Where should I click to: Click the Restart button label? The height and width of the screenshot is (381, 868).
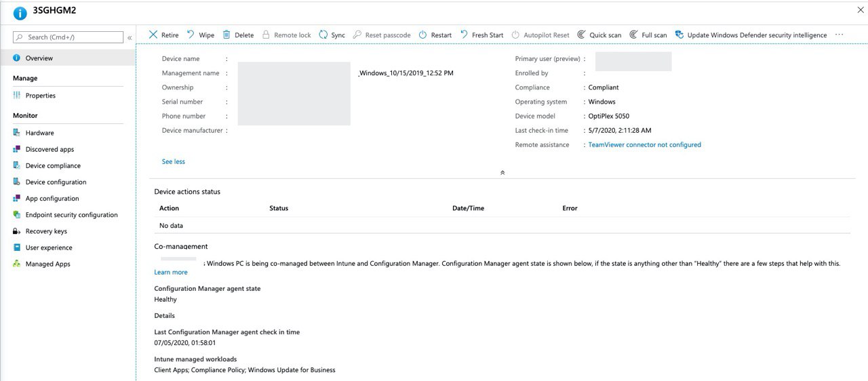pyautogui.click(x=441, y=35)
